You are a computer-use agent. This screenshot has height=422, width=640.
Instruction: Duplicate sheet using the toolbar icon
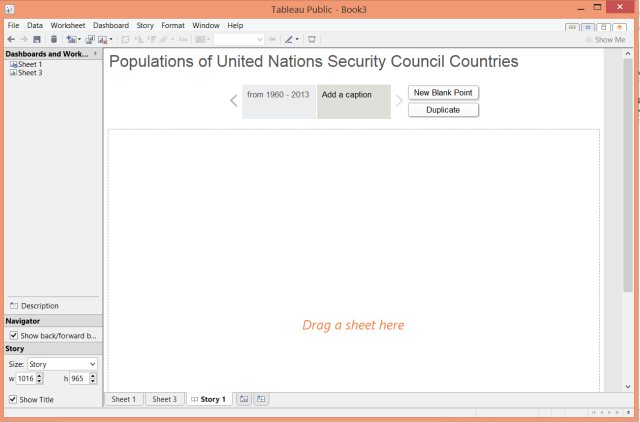tap(90, 39)
